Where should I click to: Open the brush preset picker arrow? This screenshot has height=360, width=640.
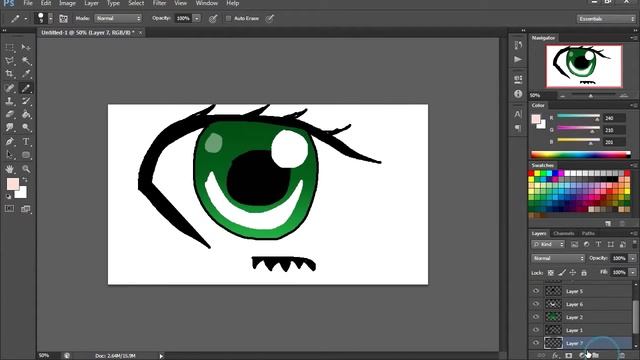[51, 18]
